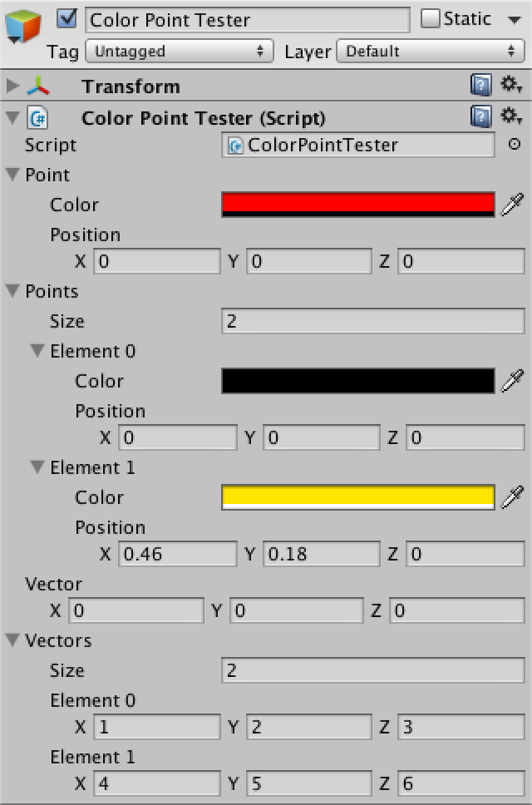
Task: Toggle the GameObject active checkbox
Action: click(66, 19)
